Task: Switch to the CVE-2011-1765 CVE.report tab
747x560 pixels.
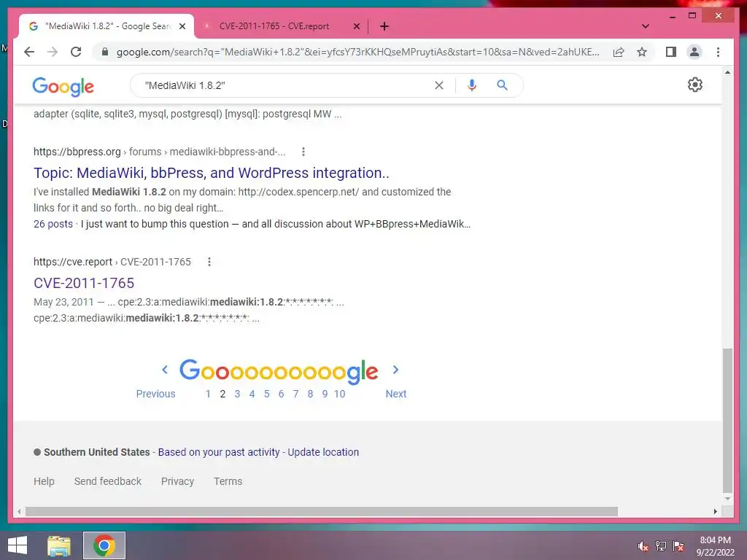Action: (x=274, y=26)
